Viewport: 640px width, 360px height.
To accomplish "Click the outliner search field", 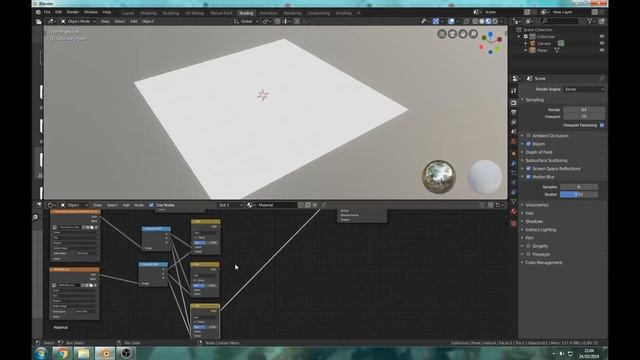I will tap(559, 21).
